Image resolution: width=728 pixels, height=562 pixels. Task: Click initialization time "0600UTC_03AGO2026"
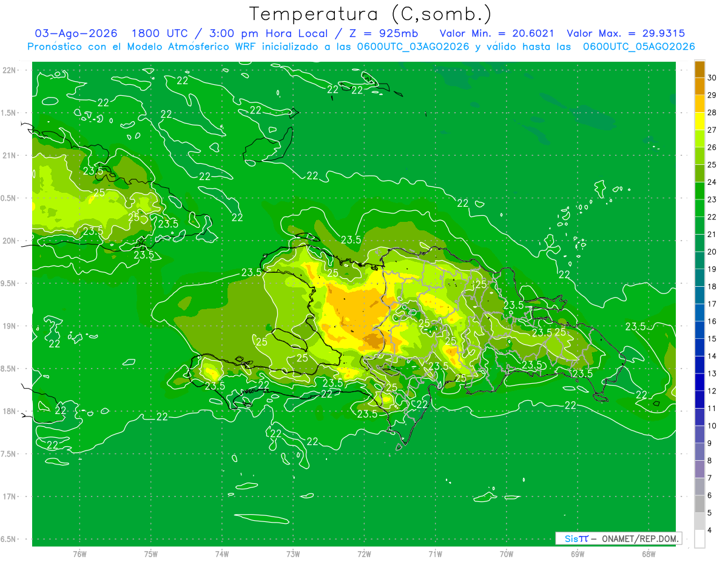pos(412,47)
